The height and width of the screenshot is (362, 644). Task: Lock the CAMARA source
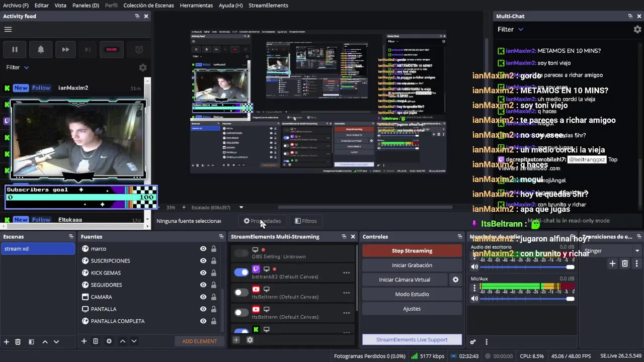(x=214, y=297)
